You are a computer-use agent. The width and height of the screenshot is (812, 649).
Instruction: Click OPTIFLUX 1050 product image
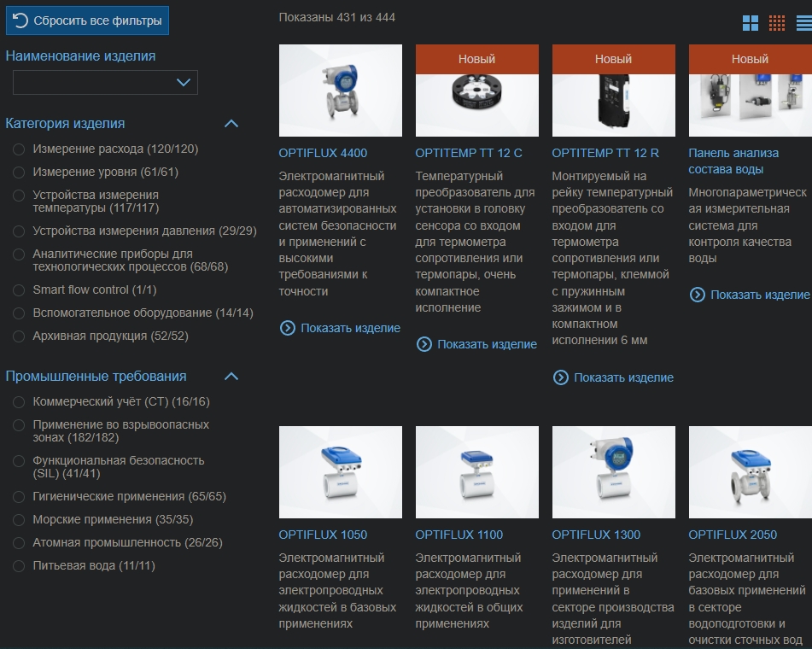[x=340, y=472]
